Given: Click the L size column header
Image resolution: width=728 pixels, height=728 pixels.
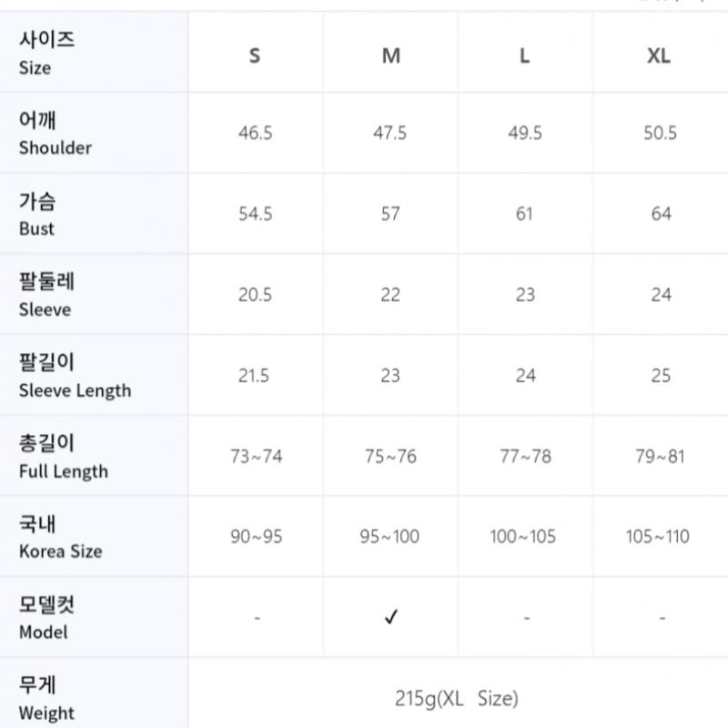Looking at the screenshot, I should click(x=525, y=56).
